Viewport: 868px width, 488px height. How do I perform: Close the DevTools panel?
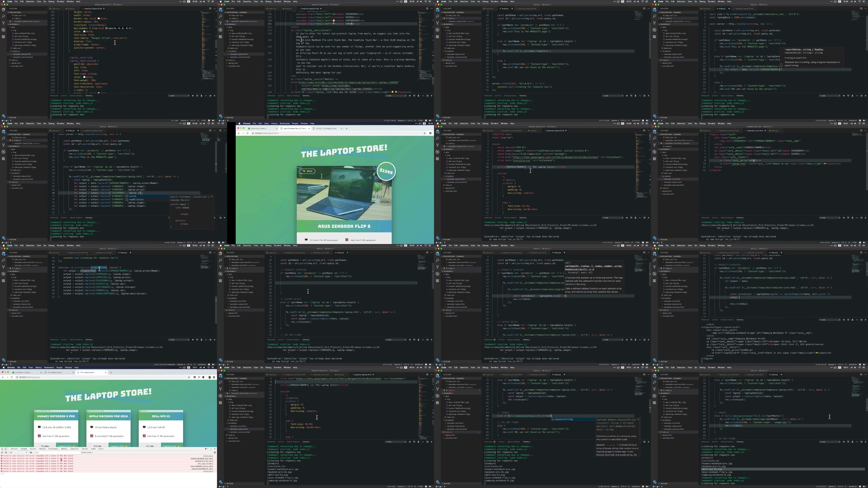tap(215, 449)
